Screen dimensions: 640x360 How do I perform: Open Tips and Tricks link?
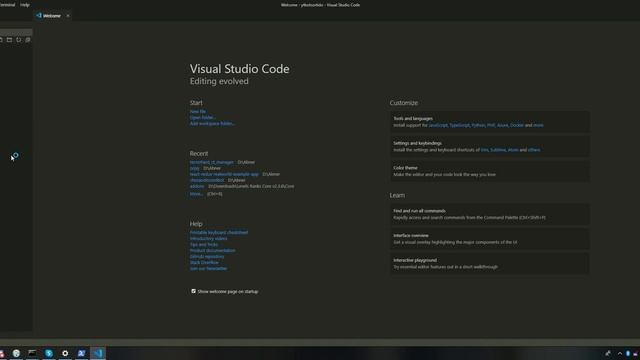coord(204,244)
